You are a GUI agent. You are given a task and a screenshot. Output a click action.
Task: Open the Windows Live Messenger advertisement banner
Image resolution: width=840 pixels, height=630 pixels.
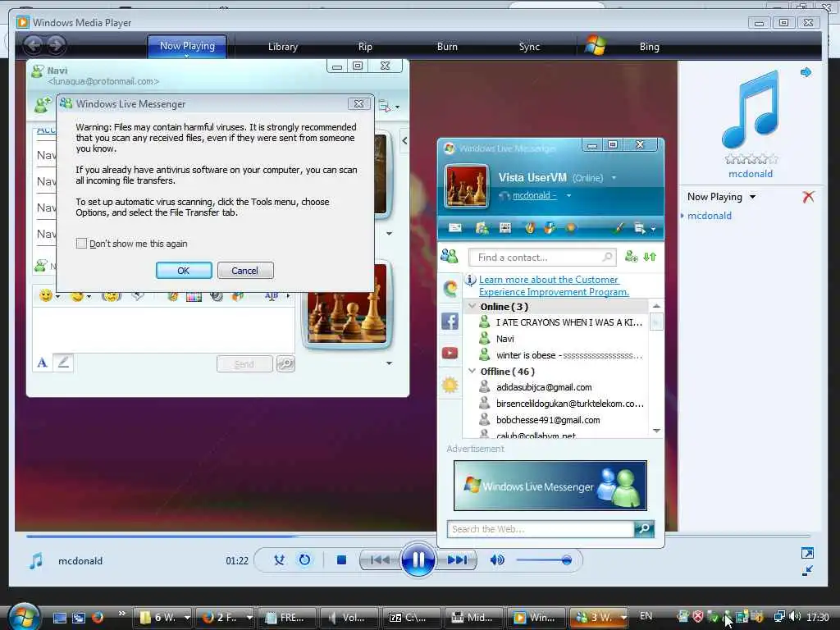click(550, 486)
